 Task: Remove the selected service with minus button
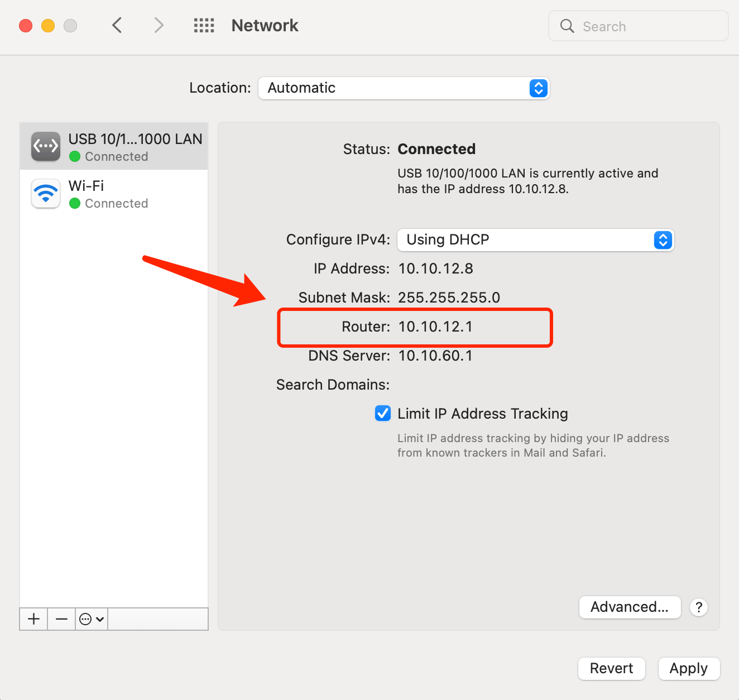[x=61, y=619]
